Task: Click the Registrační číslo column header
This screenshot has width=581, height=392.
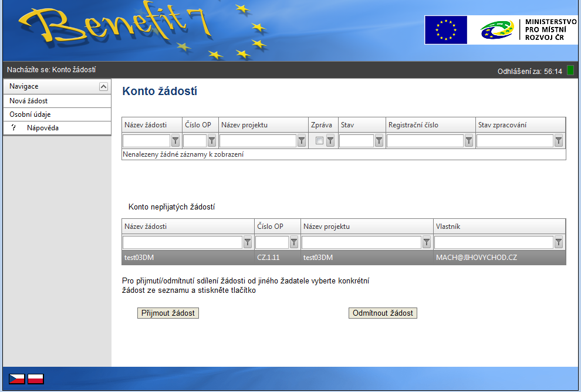Action: (431, 125)
